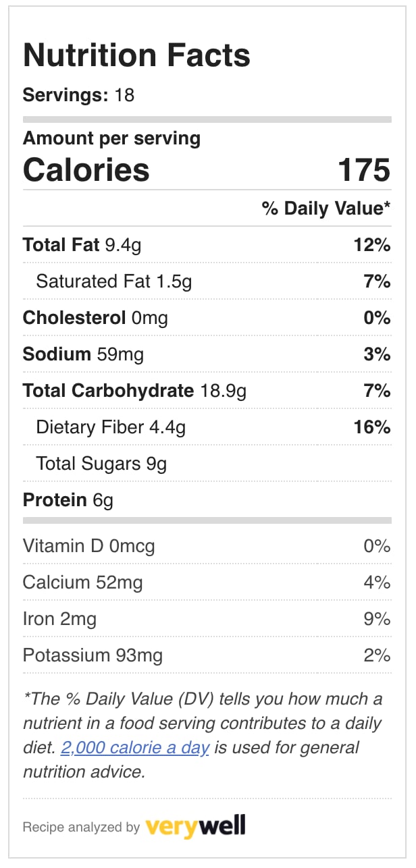Screen dimensions: 416x868
Task: Open the 2,000 calorie a day link
Action: pos(134,748)
